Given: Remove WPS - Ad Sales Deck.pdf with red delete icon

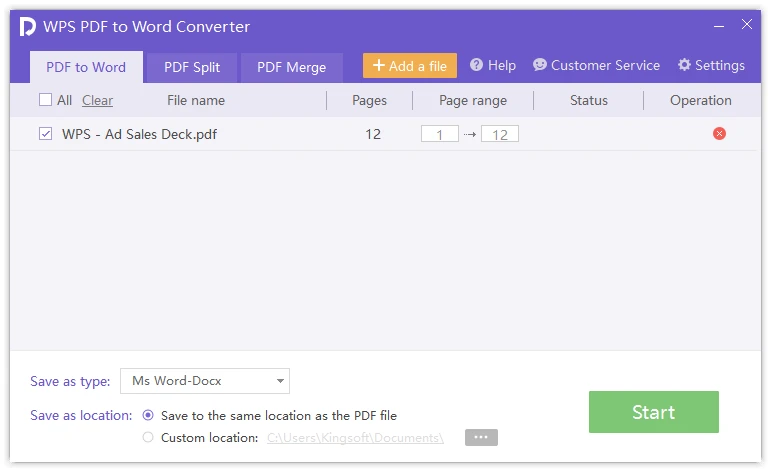Looking at the screenshot, I should click(x=719, y=134).
